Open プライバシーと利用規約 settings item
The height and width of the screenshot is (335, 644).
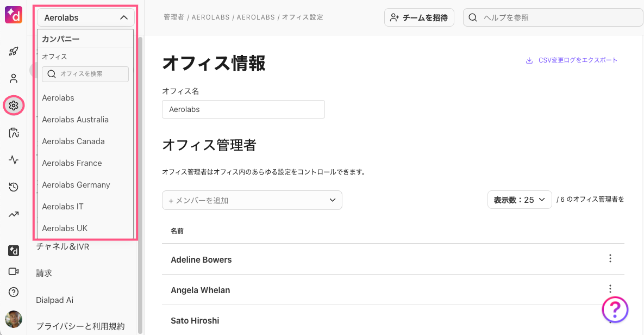[80, 326]
